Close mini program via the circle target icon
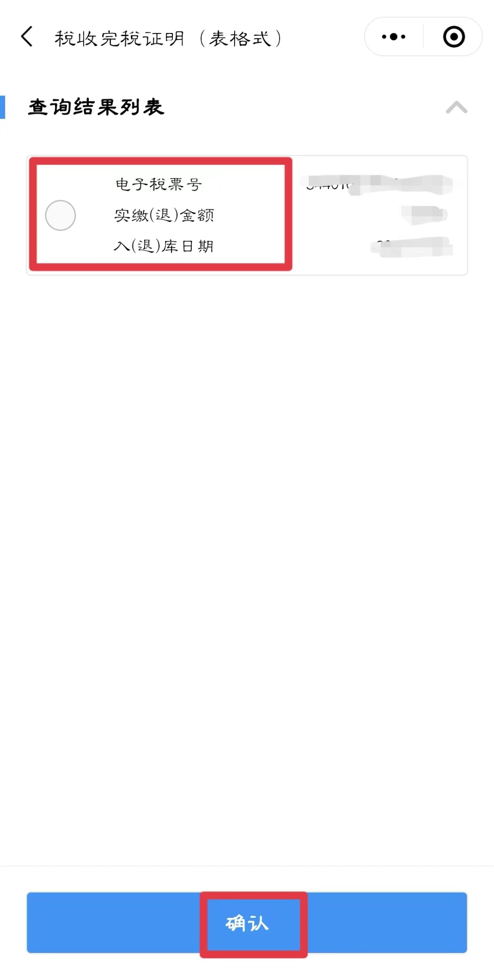The height and width of the screenshot is (980, 494). [x=454, y=37]
